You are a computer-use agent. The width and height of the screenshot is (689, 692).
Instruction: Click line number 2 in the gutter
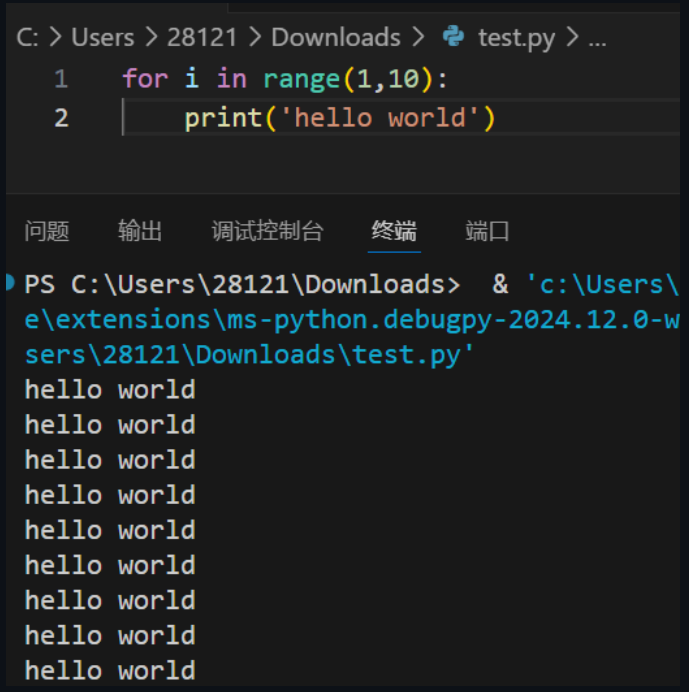61,118
